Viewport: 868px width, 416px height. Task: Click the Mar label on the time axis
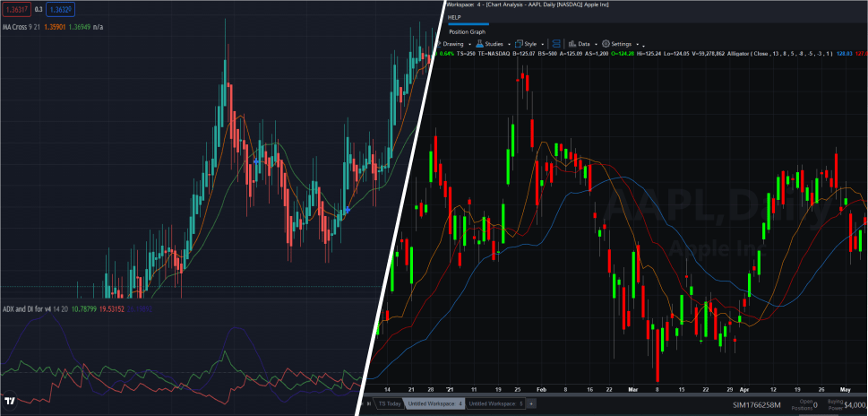(x=632, y=389)
